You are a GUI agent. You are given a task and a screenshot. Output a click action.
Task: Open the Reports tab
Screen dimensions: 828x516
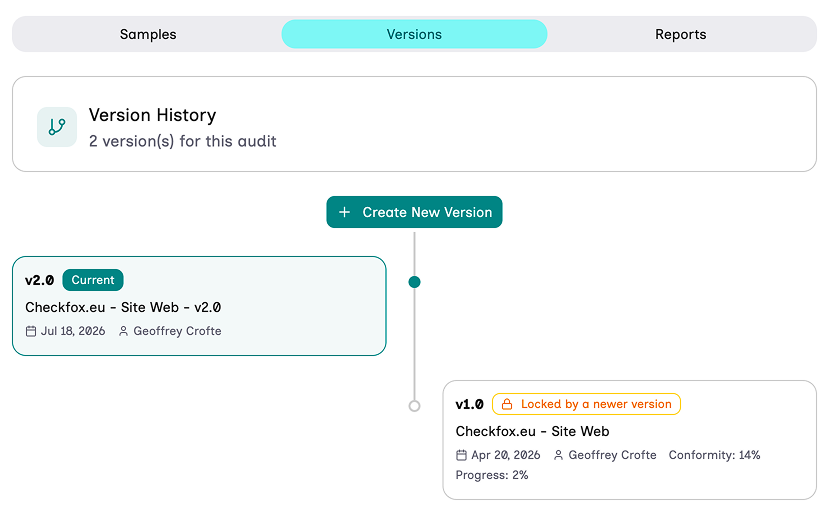[x=680, y=34]
